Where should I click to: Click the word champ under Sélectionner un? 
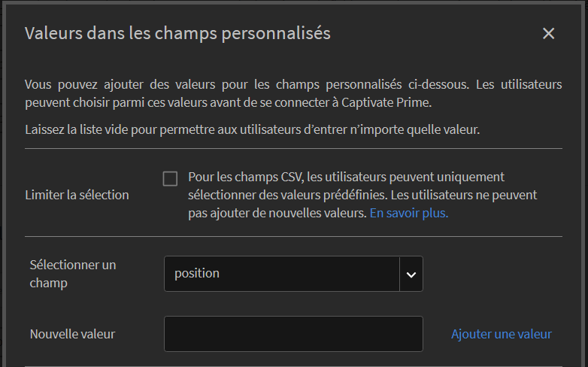(48, 283)
